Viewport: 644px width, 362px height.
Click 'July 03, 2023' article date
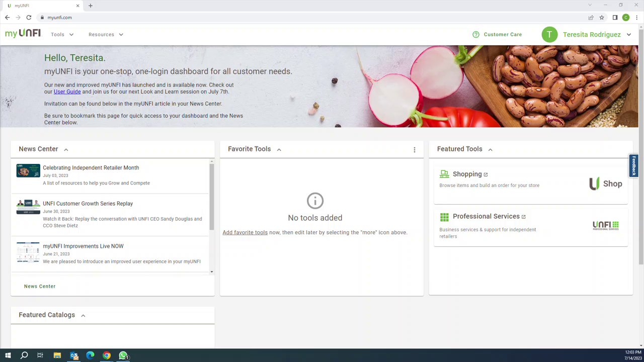coord(55,175)
